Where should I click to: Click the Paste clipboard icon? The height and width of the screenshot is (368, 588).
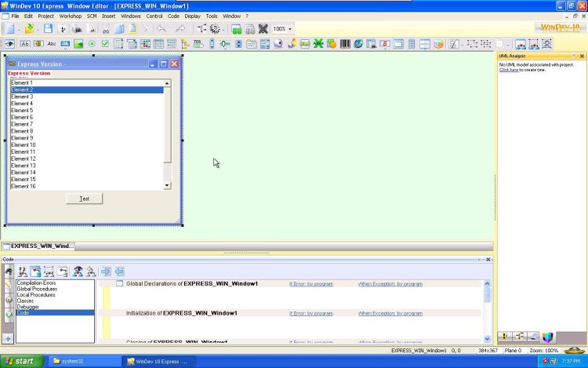[x=132, y=29]
